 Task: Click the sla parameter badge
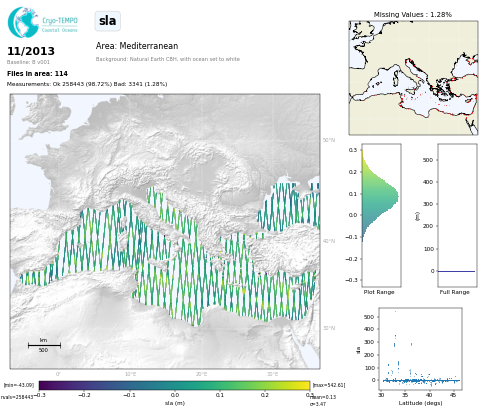(108, 21)
